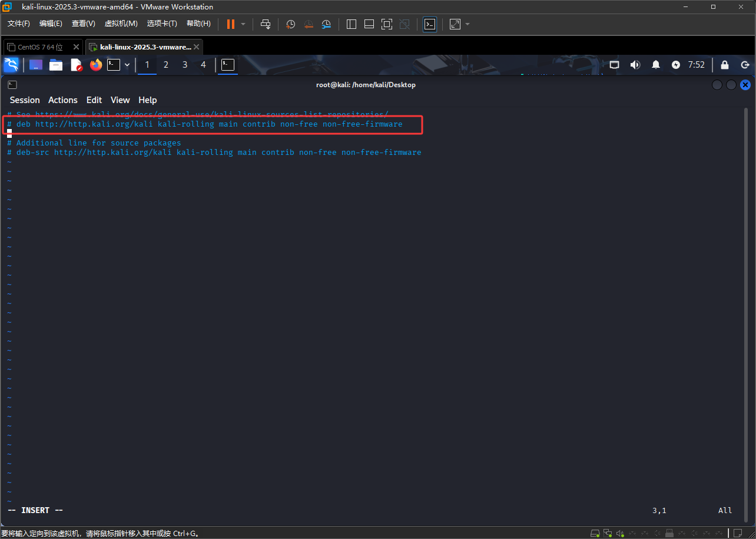The height and width of the screenshot is (539, 756).
Task: Switch to workspace 1
Action: click(x=147, y=65)
